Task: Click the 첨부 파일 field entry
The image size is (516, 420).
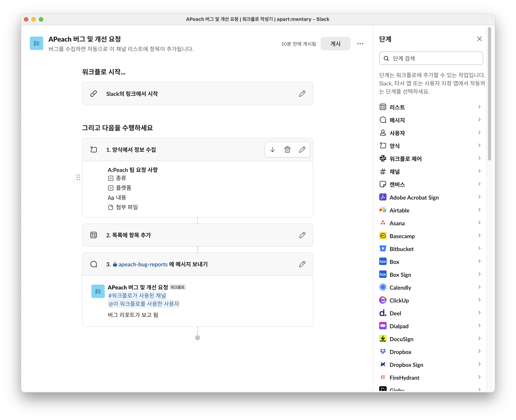Action: pos(123,207)
